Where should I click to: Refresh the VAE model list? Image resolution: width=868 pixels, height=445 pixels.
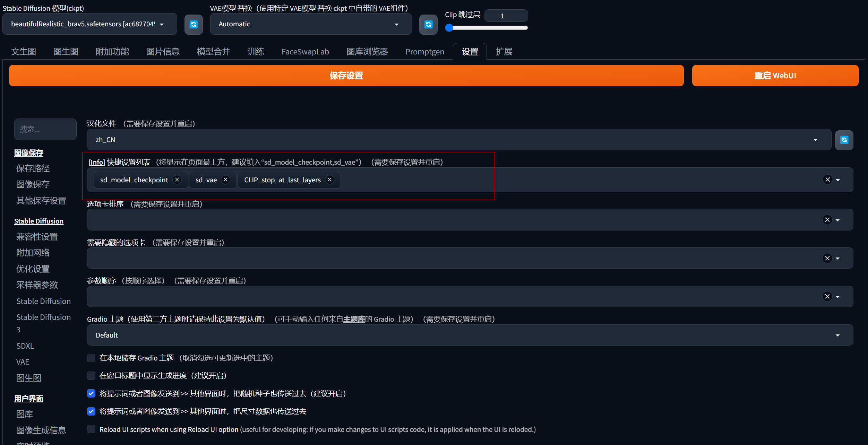pyautogui.click(x=428, y=24)
